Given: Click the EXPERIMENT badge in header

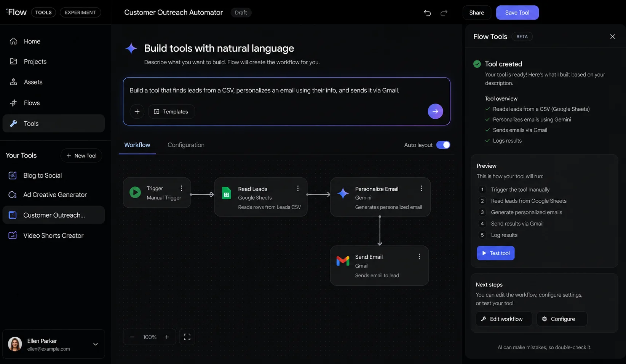Looking at the screenshot, I should click(x=80, y=13).
